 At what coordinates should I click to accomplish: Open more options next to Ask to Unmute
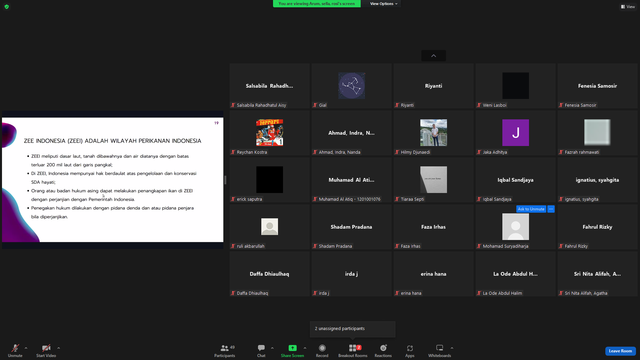[x=551, y=209]
